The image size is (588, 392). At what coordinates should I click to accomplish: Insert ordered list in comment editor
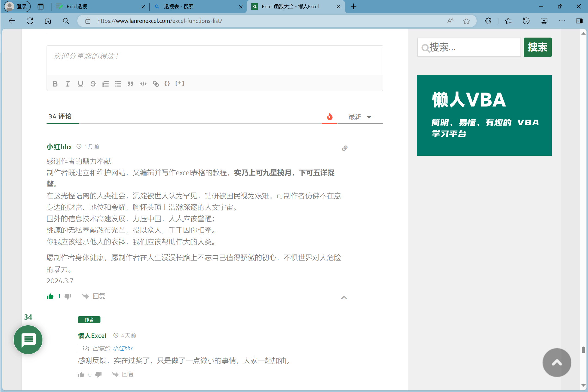tap(105, 84)
